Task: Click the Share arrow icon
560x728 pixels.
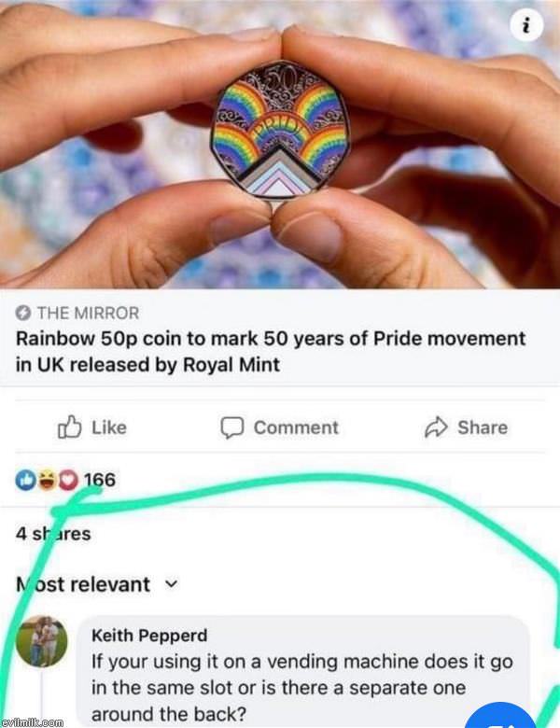Action: (x=436, y=427)
